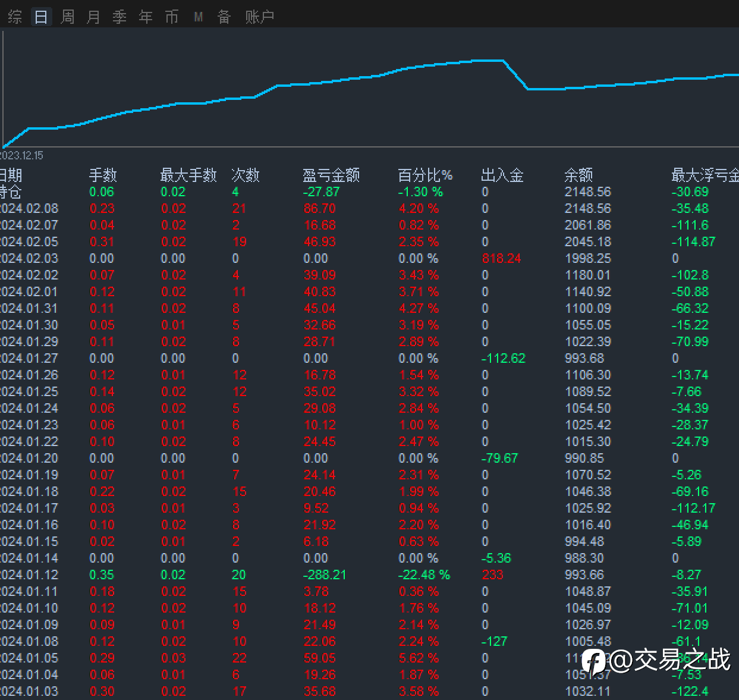Screen dimensions: 739x700
Task: Select the 993.68 balance cell
Action: pos(584,359)
